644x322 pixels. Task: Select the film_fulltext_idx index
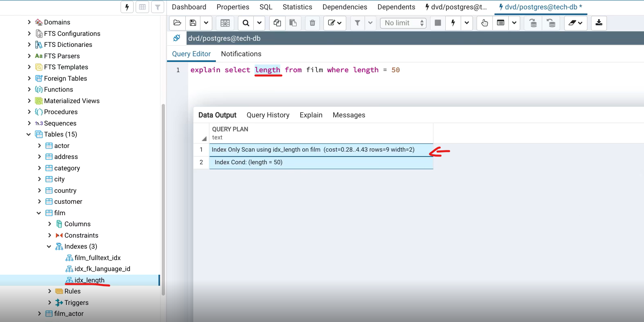(98, 258)
